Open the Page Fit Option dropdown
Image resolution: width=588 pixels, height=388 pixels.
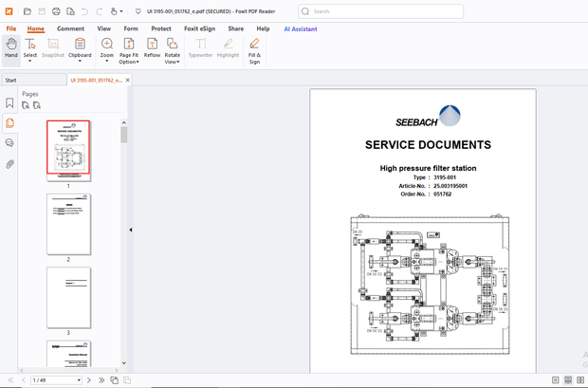click(x=129, y=63)
